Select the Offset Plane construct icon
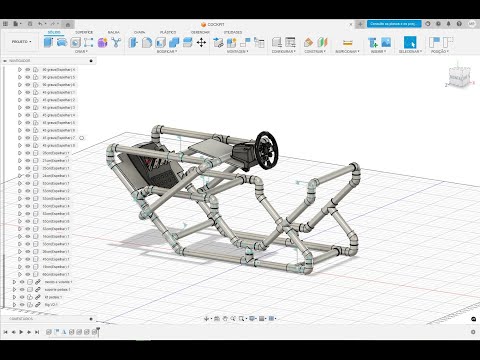 click(x=308, y=42)
